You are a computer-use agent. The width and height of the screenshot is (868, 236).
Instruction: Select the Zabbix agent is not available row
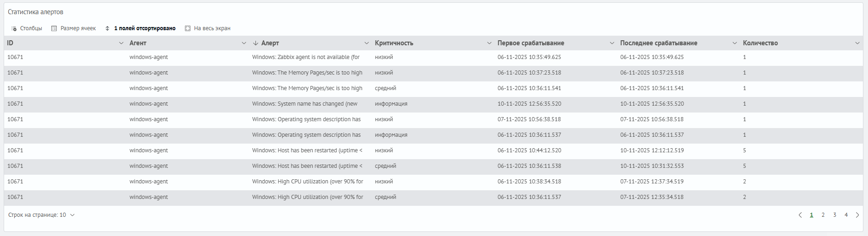pos(306,57)
